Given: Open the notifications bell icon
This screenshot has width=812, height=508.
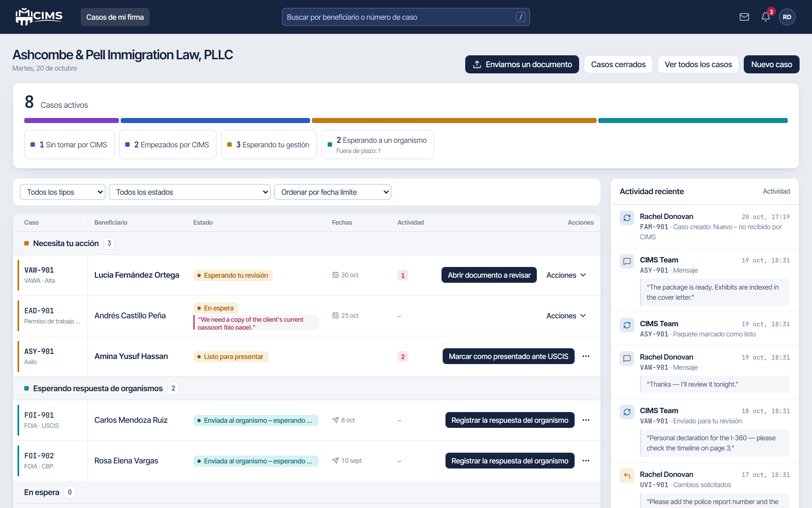Looking at the screenshot, I should (766, 17).
